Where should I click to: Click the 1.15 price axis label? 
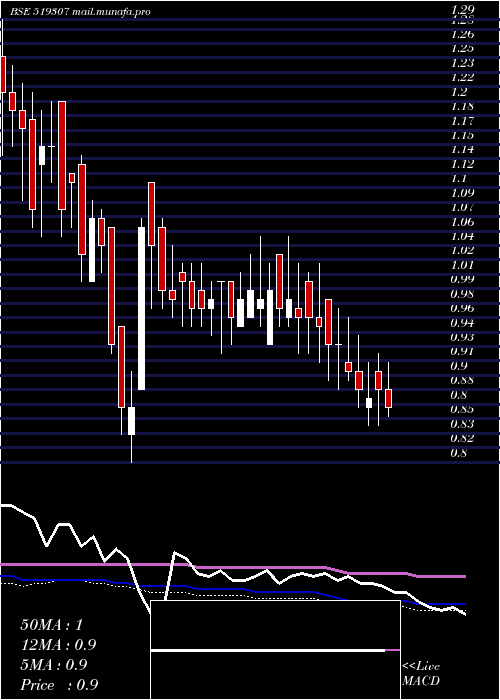pos(463,135)
